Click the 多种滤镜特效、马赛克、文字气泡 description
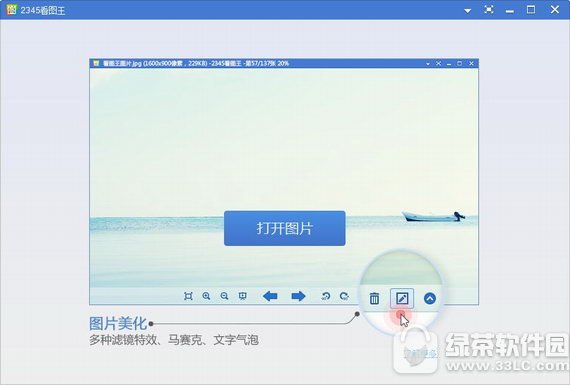The height and width of the screenshot is (385, 570). point(174,340)
